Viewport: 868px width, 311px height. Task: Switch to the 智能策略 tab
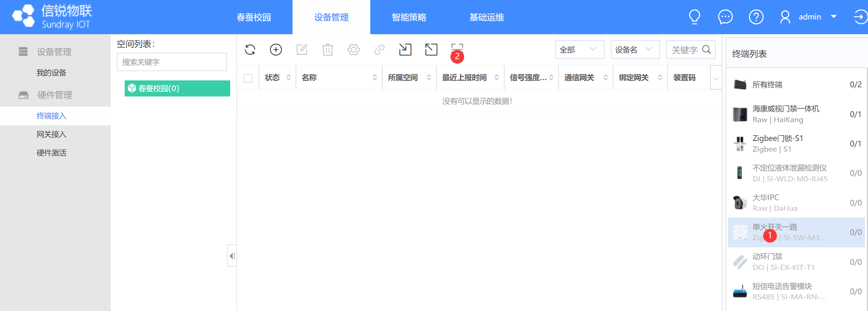click(x=409, y=17)
